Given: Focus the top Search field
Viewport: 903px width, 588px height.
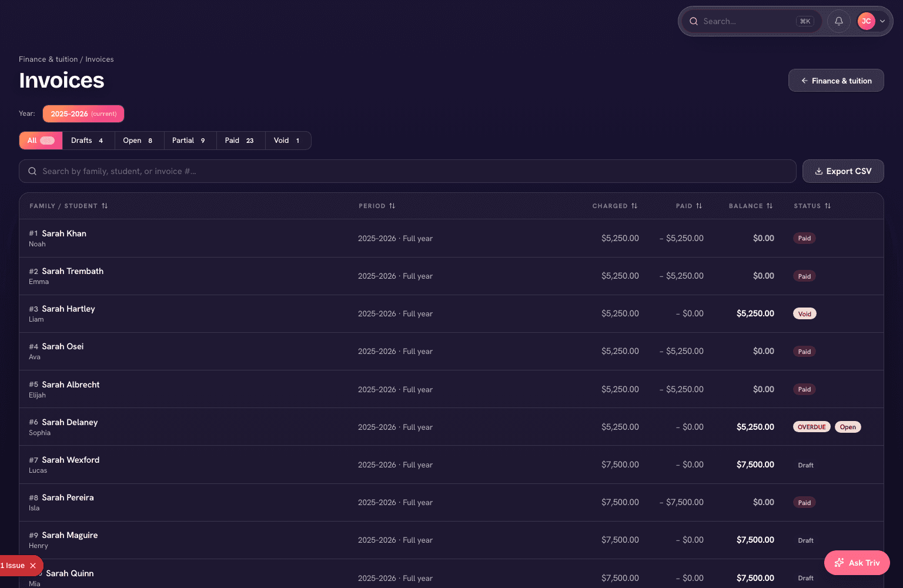Looking at the screenshot, I should 751,21.
